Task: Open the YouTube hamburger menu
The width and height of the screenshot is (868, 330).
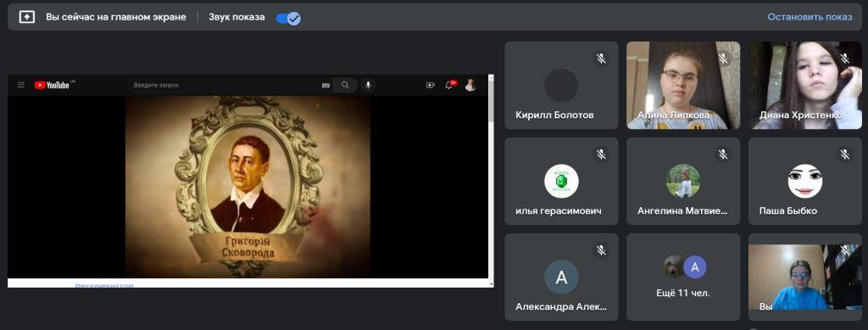Action: tap(21, 85)
